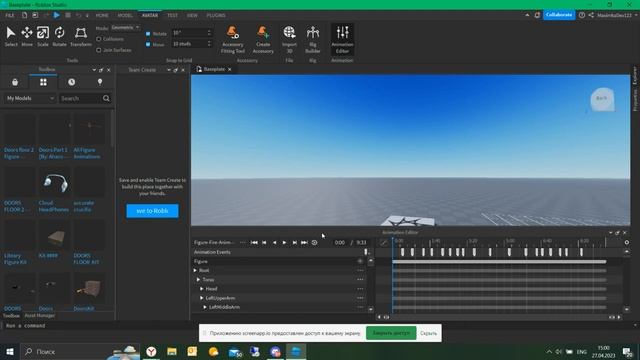
Task: Jump to animation start
Action: click(x=254, y=242)
